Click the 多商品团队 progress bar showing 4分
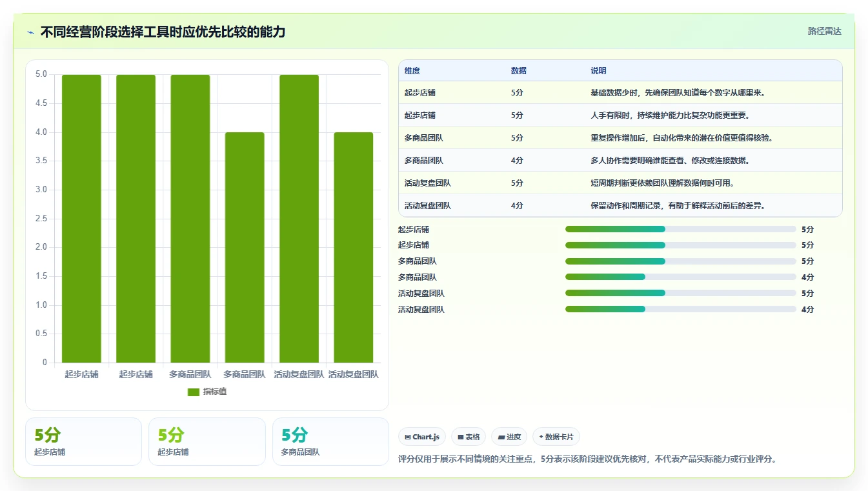Screen dimensions: 868x491 [x=681, y=277]
